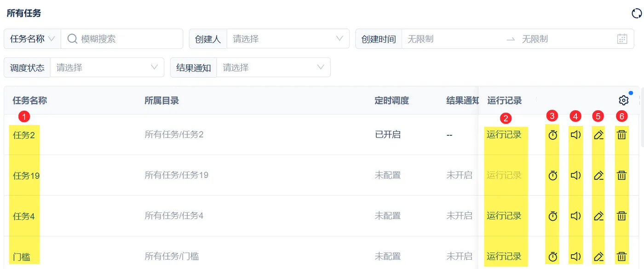Open 运行记录 link for 门槛
This screenshot has height=269, width=644.
(x=504, y=256)
